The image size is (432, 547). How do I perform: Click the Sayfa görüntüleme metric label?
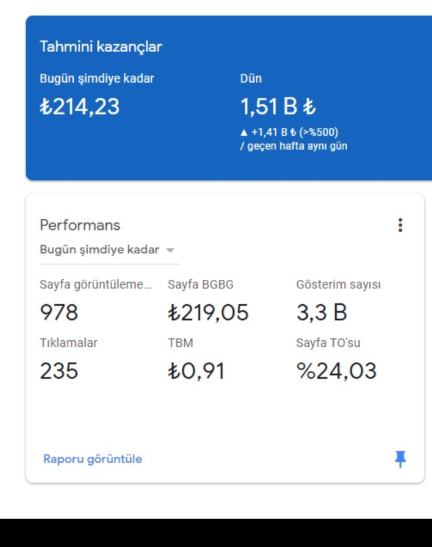pos(95,285)
